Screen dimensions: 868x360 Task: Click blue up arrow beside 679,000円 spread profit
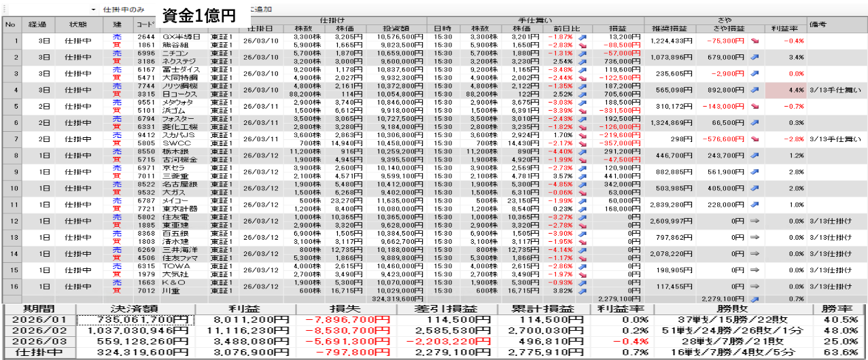pos(755,57)
